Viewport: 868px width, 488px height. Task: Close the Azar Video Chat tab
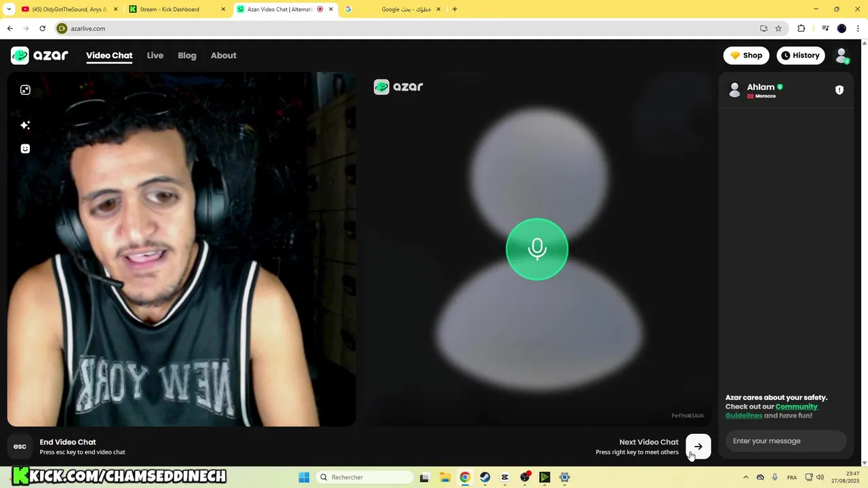(332, 9)
